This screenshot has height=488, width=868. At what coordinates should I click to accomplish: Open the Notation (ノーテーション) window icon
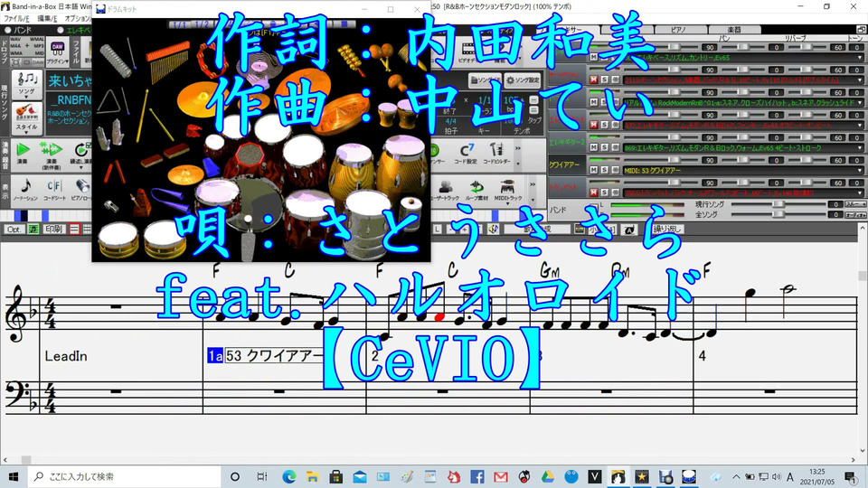(25, 190)
